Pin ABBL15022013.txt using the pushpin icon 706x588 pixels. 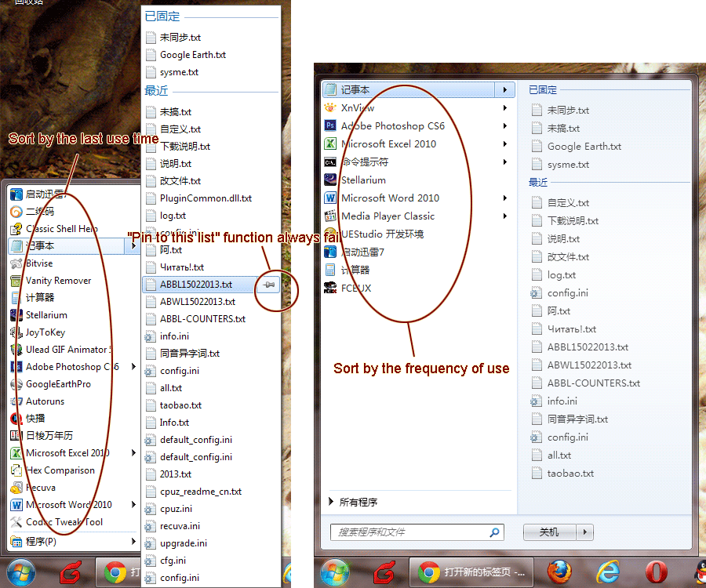pyautogui.click(x=269, y=285)
